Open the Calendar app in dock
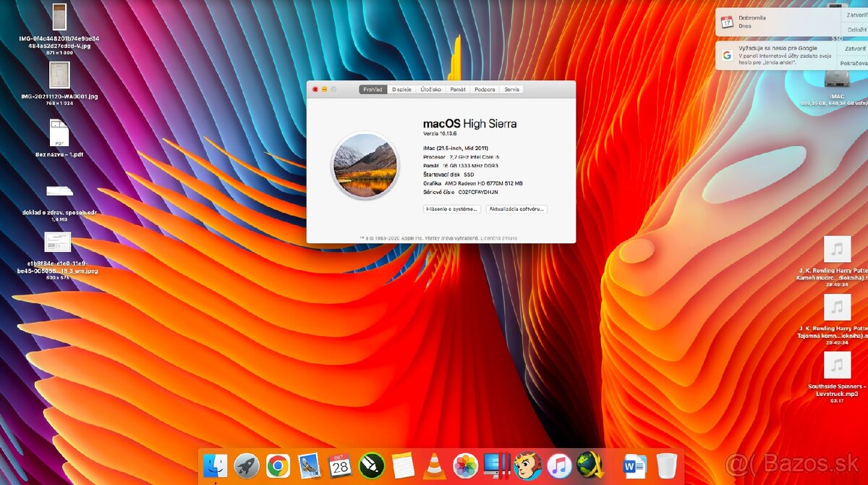Screen dimensions: 868x485 coord(340,465)
